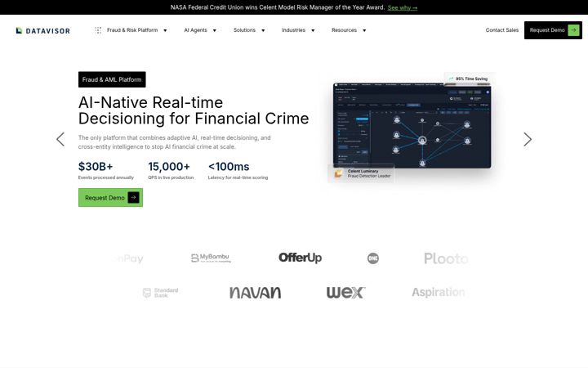The height and width of the screenshot is (368, 588).
Task: Go to the previous carousel slide
Action: point(60,139)
